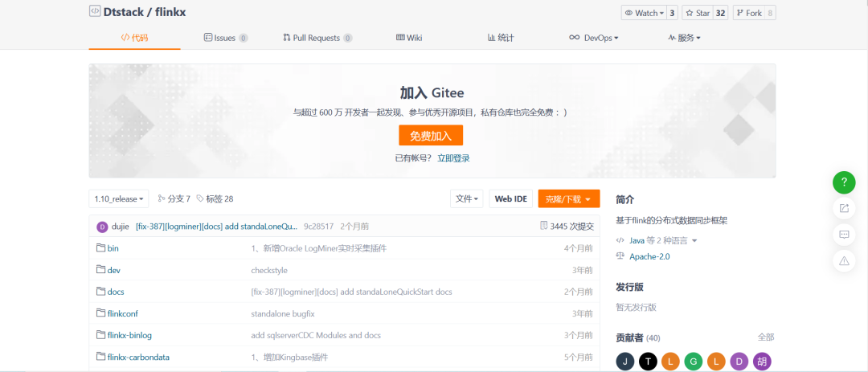Open the Java 等 2 种语言 dropdown
The image size is (868, 372).
tap(657, 240)
